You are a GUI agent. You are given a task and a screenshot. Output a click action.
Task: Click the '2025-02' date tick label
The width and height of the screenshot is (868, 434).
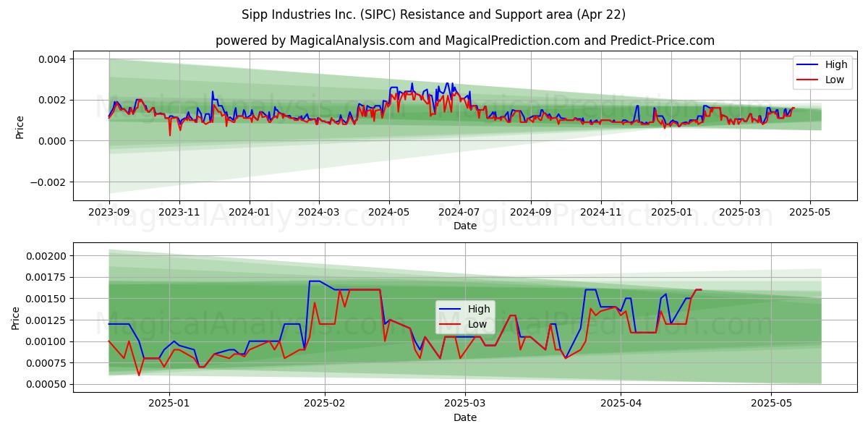coord(325,405)
